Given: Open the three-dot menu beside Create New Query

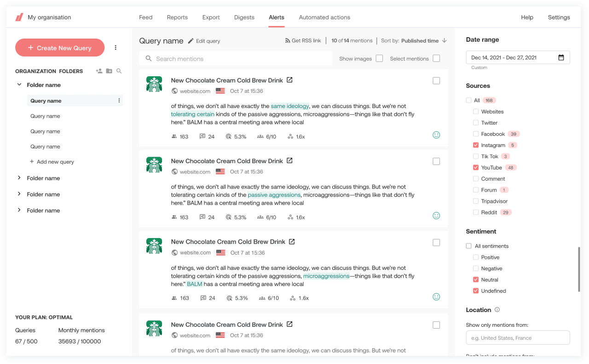Looking at the screenshot, I should 115,48.
